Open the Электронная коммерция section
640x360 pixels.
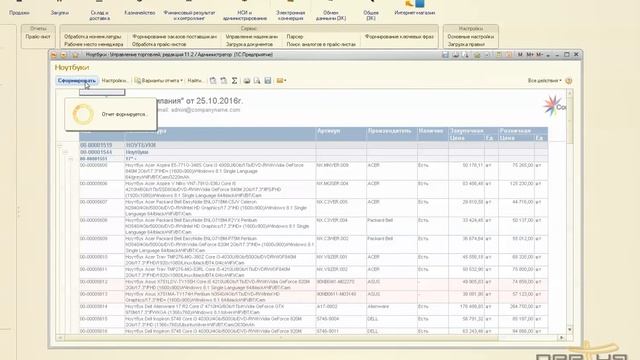pyautogui.click(x=290, y=16)
